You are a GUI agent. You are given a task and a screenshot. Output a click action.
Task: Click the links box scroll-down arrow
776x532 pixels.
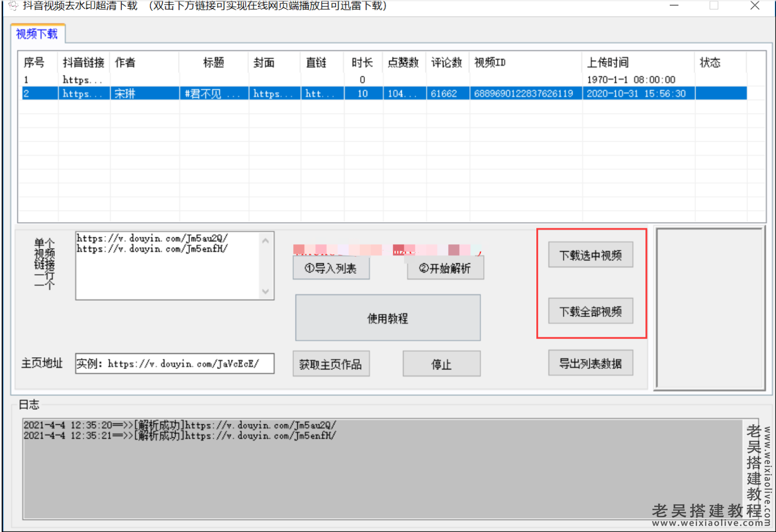pos(266,291)
